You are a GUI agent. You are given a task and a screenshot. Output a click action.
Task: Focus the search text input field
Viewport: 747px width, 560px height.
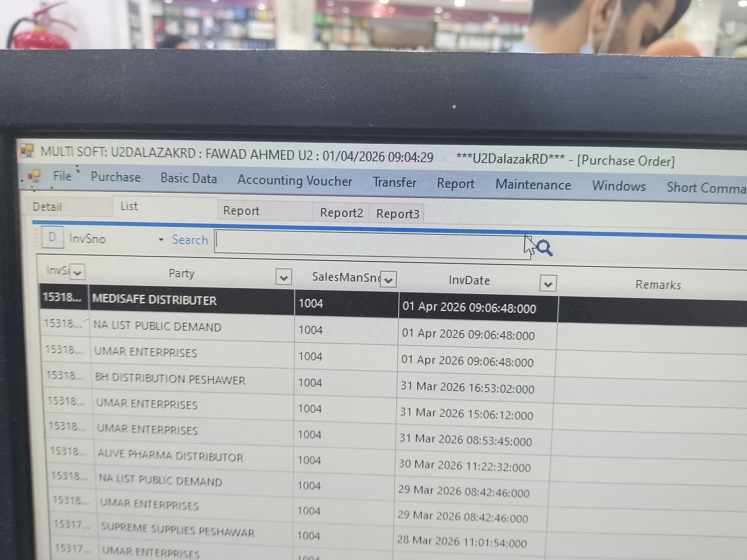[x=372, y=245]
